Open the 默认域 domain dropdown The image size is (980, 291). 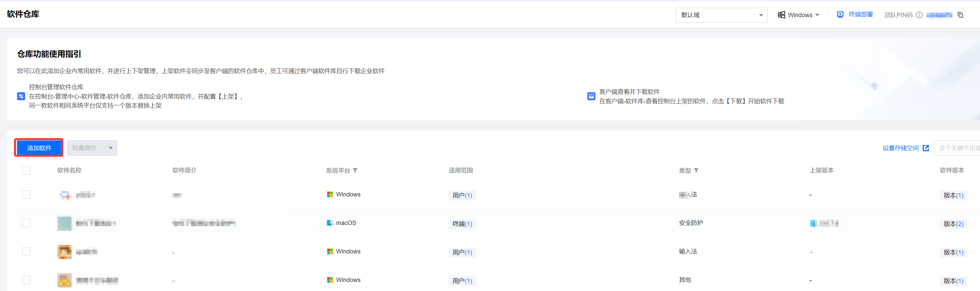pyautogui.click(x=721, y=15)
